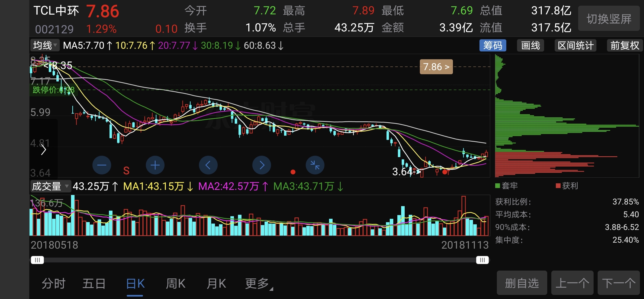Tap the 获利比例 37.85% value

[626, 202]
